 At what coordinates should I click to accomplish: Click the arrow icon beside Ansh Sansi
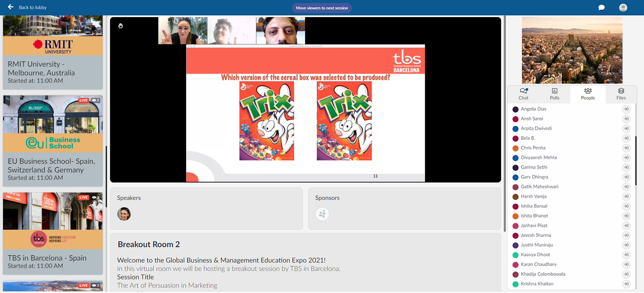tap(626, 119)
